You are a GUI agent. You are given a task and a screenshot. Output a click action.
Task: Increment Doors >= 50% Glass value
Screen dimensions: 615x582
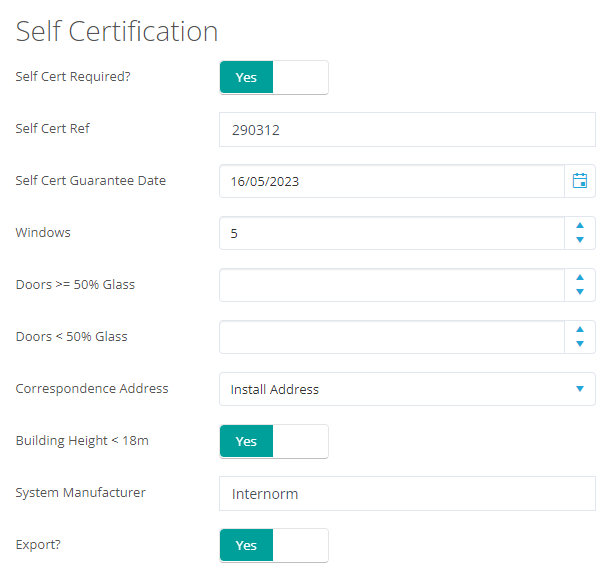pyautogui.click(x=580, y=278)
